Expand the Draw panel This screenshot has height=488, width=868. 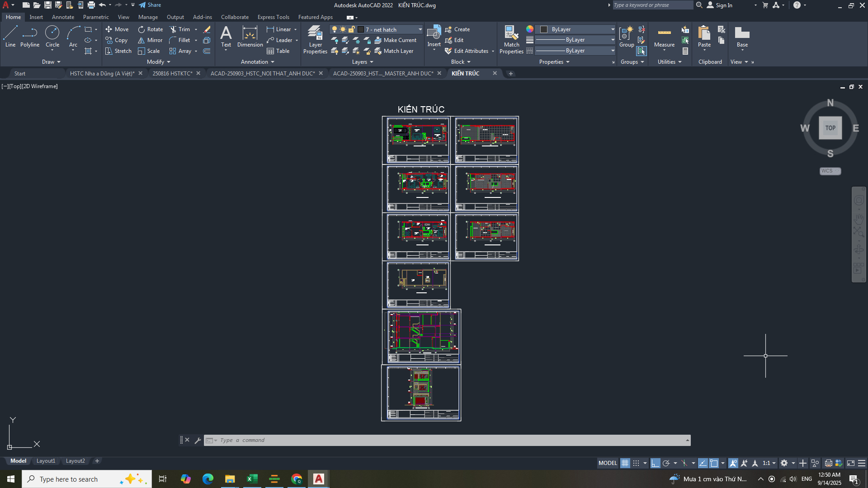51,62
